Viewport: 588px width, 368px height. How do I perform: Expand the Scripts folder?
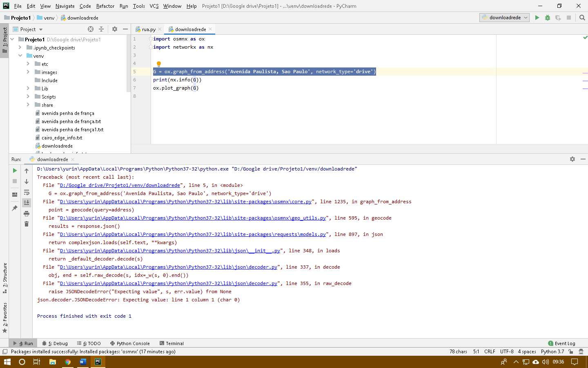[28, 96]
